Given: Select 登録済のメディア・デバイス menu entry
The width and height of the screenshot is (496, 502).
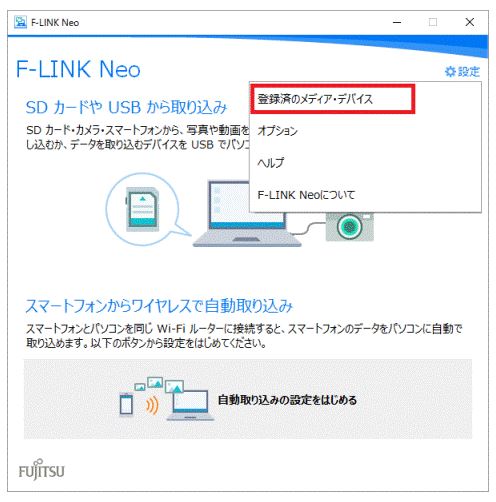Looking at the screenshot, I should pos(332,99).
